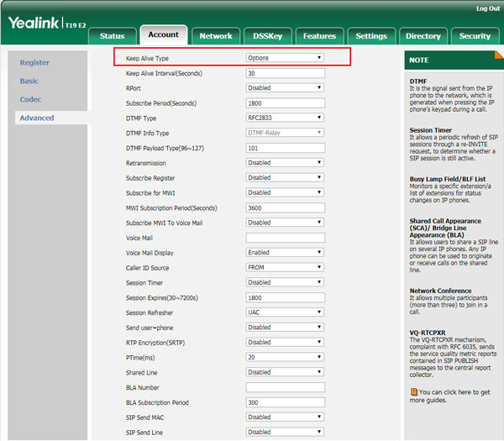Open the Session Refresher dropdown
Image resolution: width=504 pixels, height=441 pixels.
(x=285, y=312)
